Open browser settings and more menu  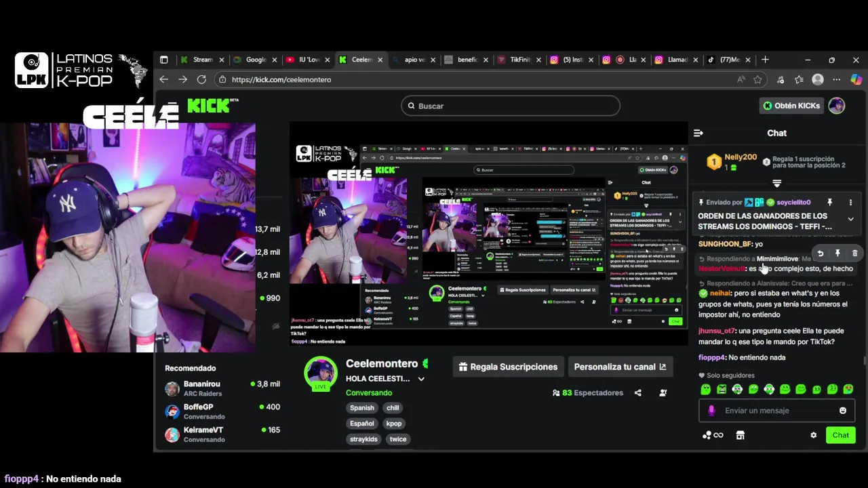(836, 79)
